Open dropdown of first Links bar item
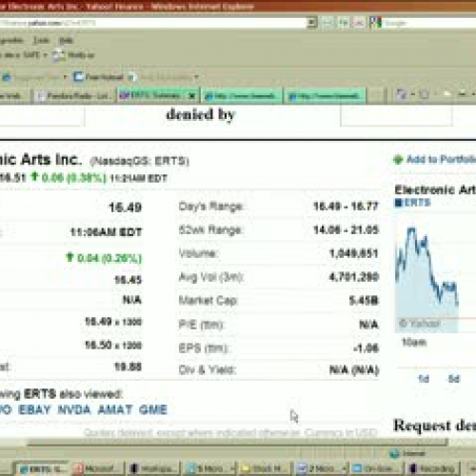The width and height of the screenshot is (476, 476). (x=65, y=77)
